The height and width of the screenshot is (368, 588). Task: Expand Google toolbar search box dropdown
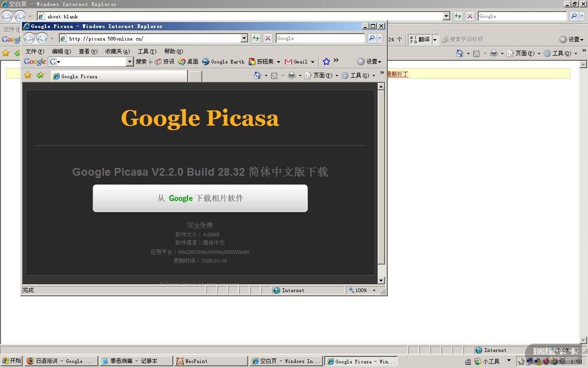[x=130, y=62]
